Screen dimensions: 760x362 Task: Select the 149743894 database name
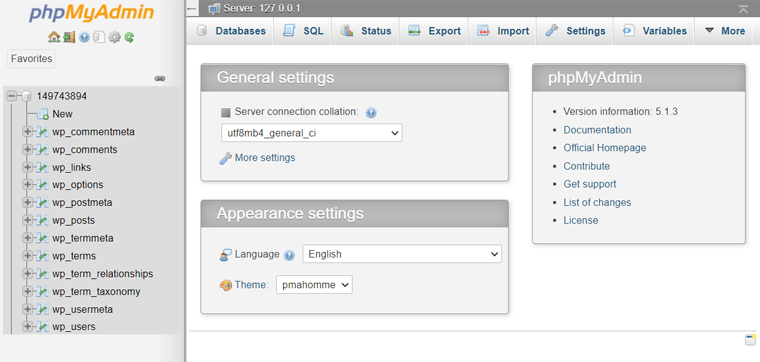[x=62, y=96]
